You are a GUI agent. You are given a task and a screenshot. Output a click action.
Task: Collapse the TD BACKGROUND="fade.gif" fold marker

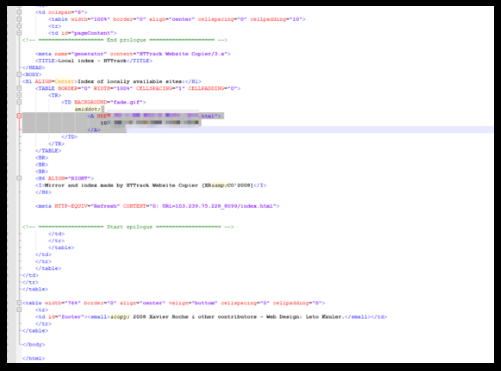tap(19, 102)
